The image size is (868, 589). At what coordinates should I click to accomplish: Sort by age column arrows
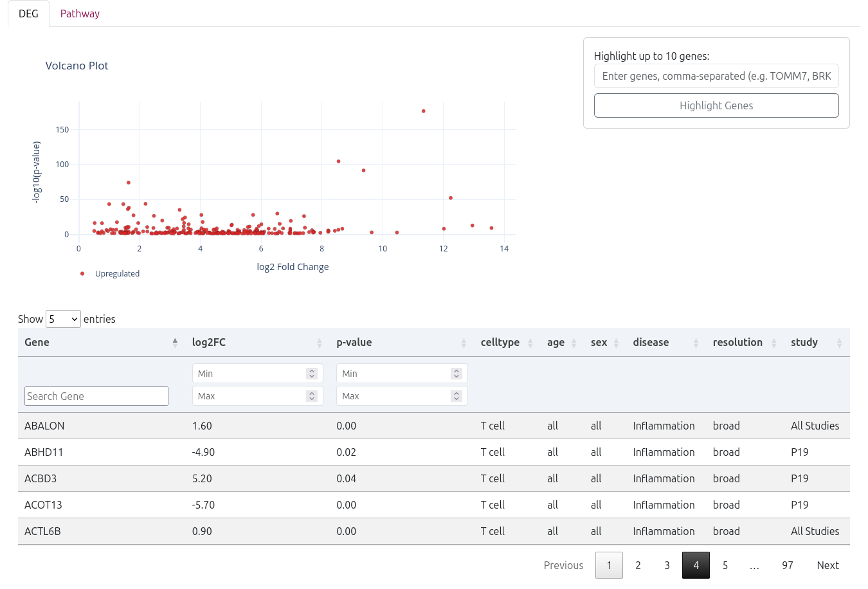pyautogui.click(x=574, y=343)
